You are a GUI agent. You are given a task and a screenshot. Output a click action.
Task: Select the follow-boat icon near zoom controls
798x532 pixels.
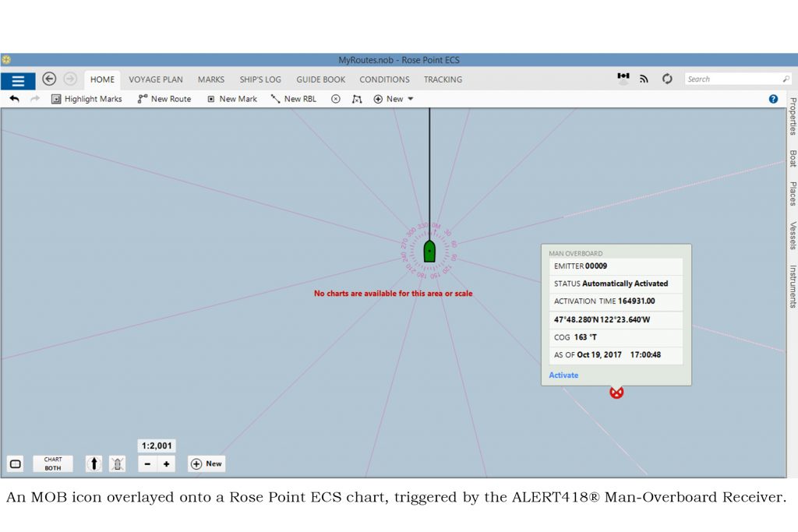click(x=117, y=463)
